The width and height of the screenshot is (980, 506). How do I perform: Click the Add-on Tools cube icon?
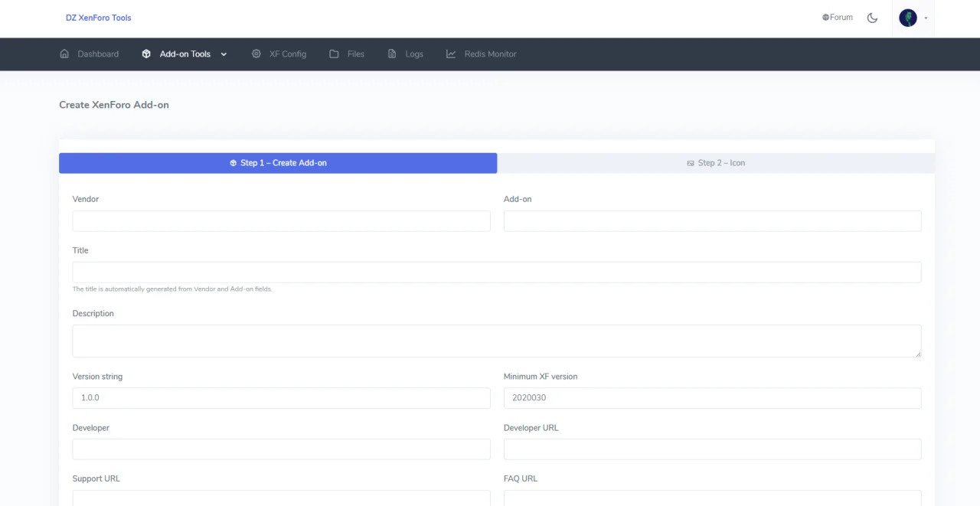(146, 54)
